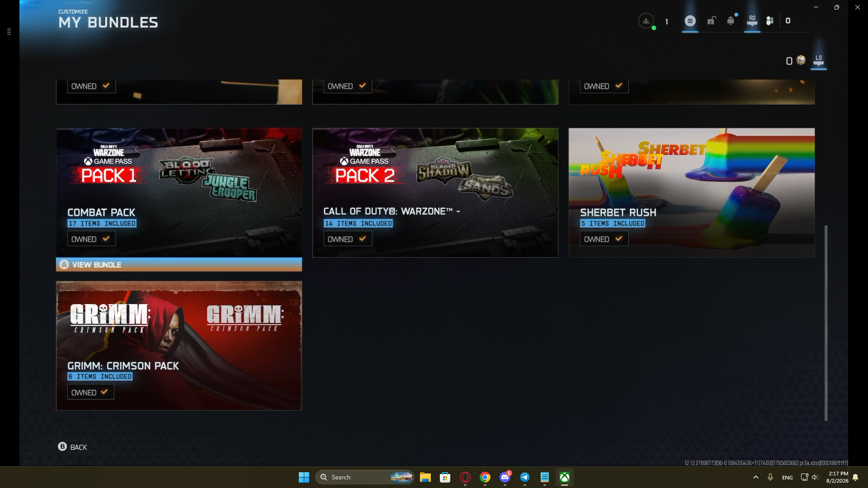
Task: Click the RS controller stick icon
Action: coord(752,21)
